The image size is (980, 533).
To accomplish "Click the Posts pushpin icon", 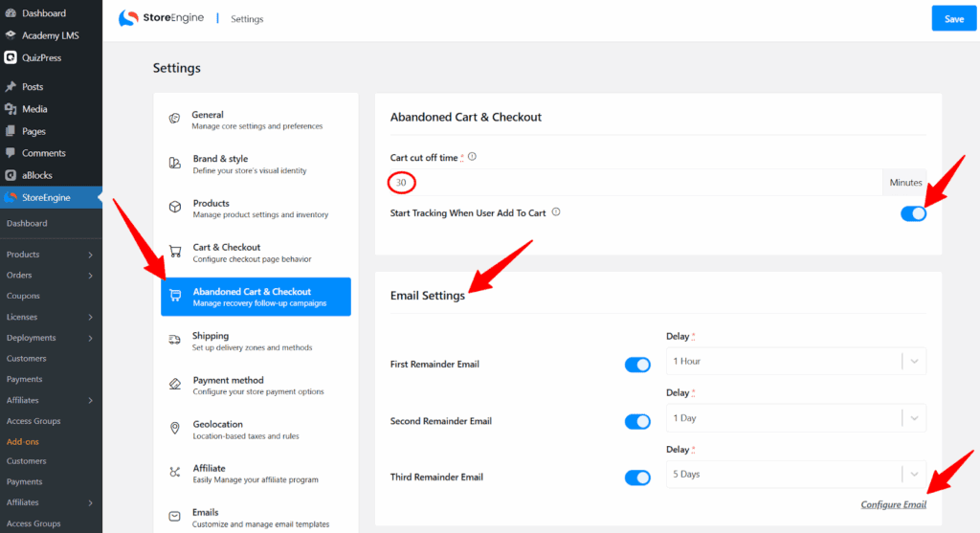I will coord(11,86).
